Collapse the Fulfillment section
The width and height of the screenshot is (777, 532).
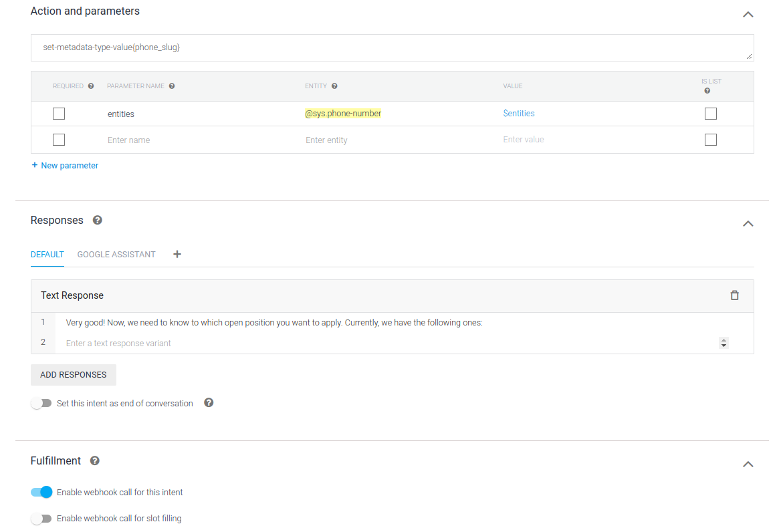[x=748, y=464]
